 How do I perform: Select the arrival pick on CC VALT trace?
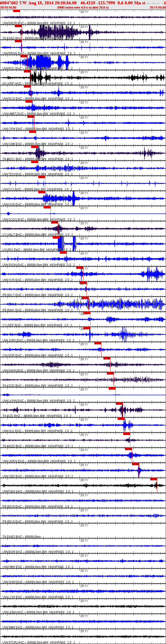click(x=54, y=222)
